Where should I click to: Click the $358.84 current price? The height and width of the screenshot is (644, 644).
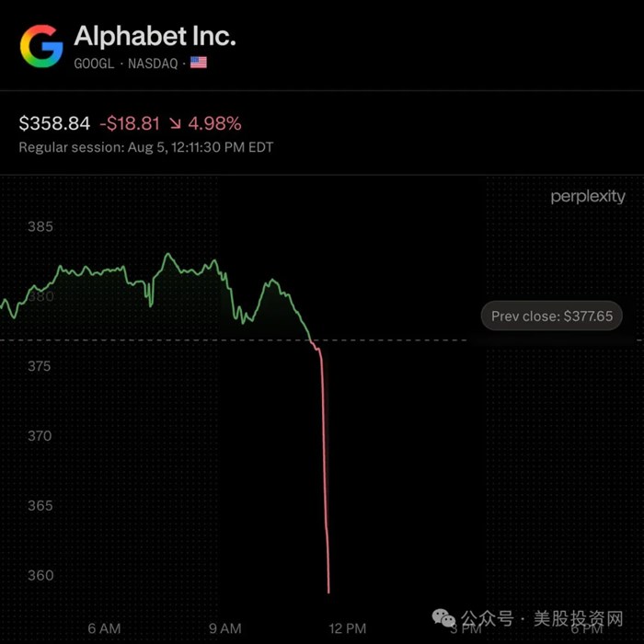click(x=54, y=123)
